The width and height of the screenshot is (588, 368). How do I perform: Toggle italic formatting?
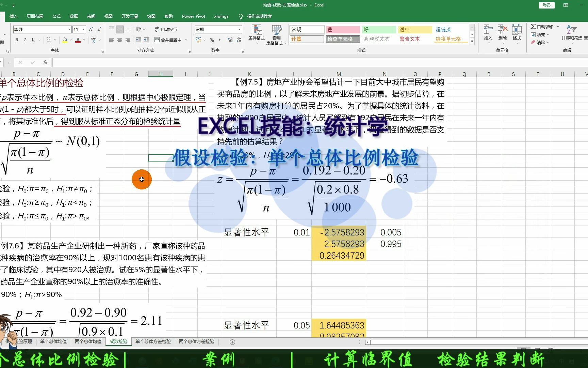24,40
